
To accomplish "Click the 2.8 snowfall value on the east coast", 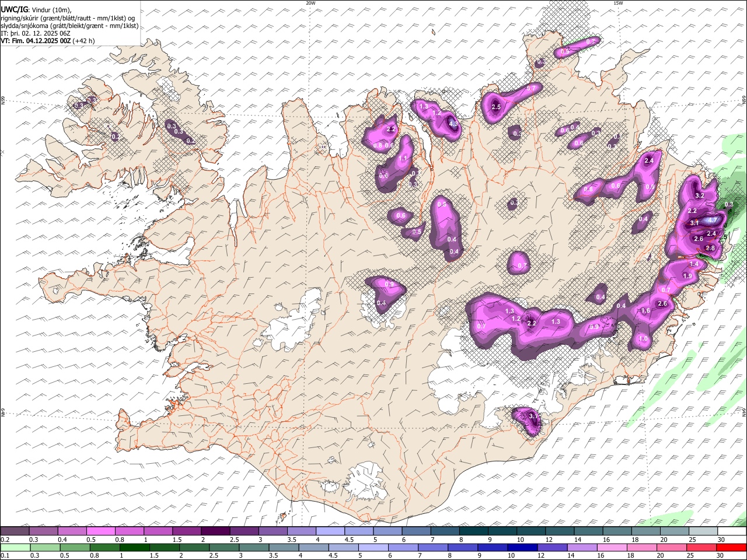I will coord(710,249).
